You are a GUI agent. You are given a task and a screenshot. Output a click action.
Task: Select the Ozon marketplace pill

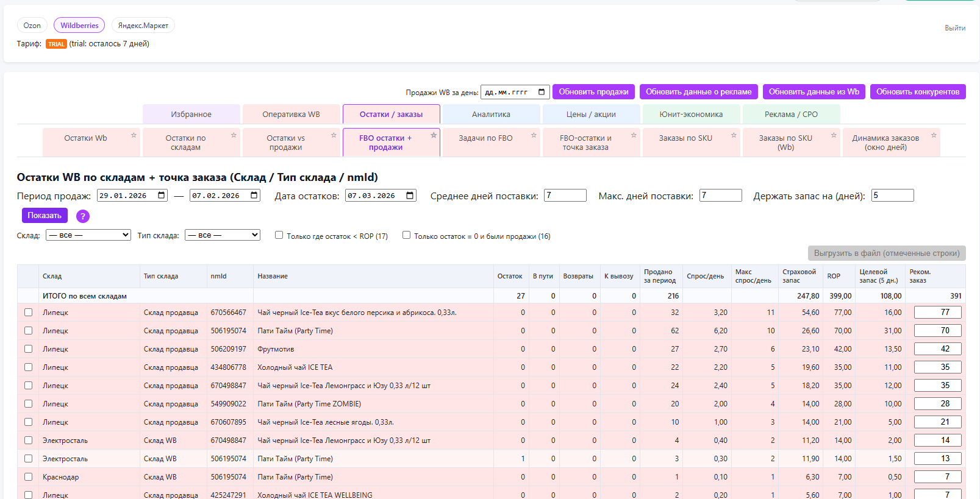[x=32, y=26]
